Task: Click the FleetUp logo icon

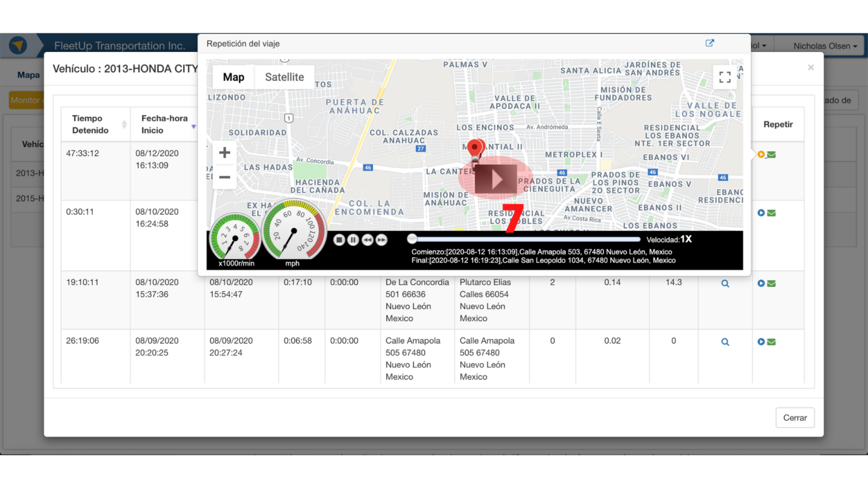Action: (18, 45)
